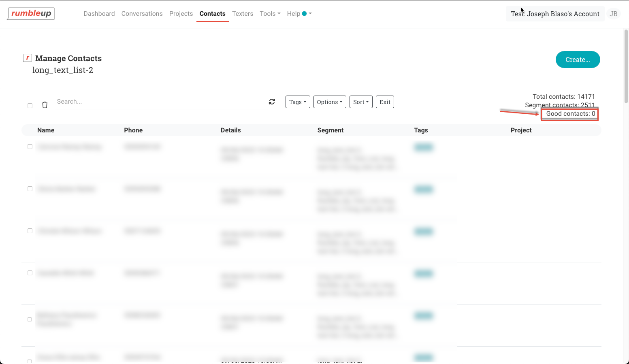This screenshot has width=629, height=364.
Task: Click the Name column header
Action: 46,130
